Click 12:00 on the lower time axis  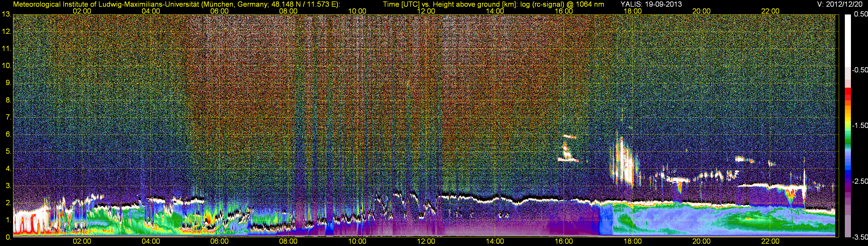pos(426,241)
